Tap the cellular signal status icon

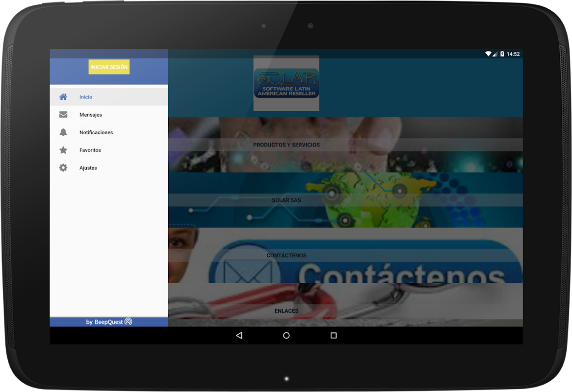pyautogui.click(x=495, y=54)
